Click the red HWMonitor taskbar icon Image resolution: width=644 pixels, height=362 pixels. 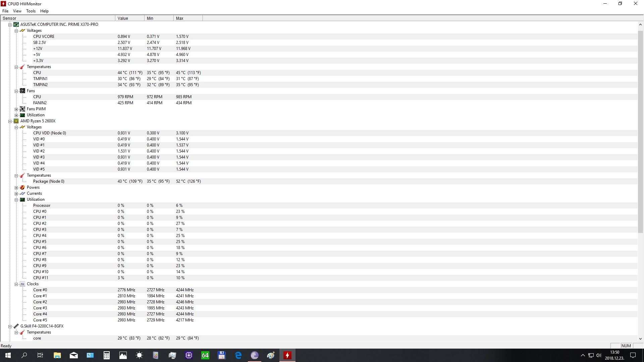point(287,355)
